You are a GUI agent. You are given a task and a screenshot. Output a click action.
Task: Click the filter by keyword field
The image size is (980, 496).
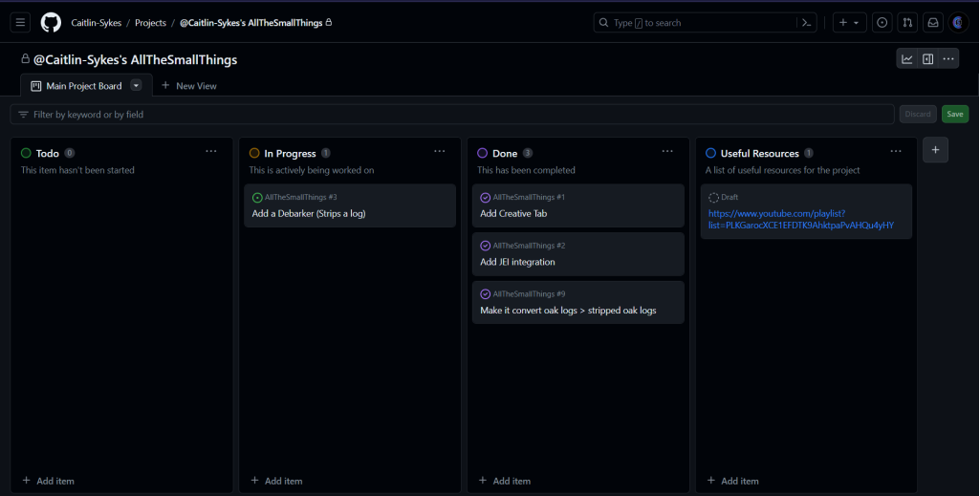click(x=449, y=115)
